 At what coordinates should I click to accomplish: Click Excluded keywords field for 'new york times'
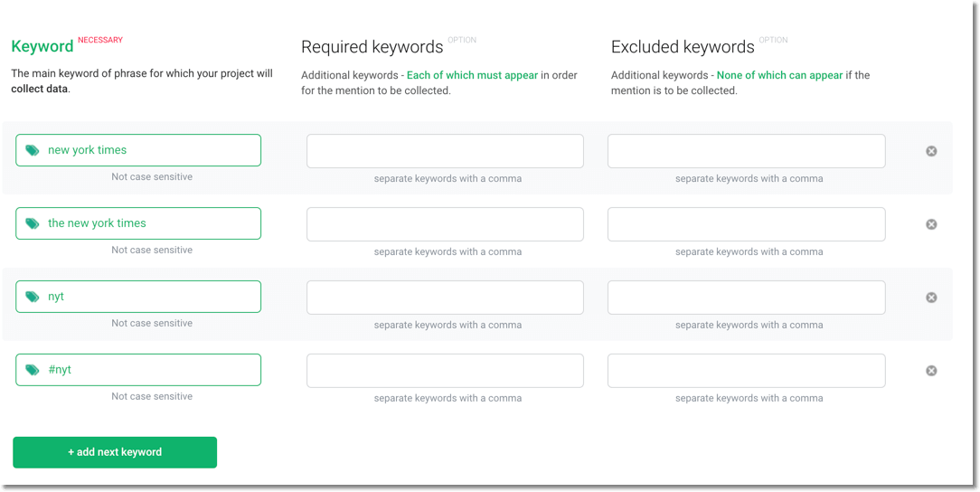pos(746,151)
